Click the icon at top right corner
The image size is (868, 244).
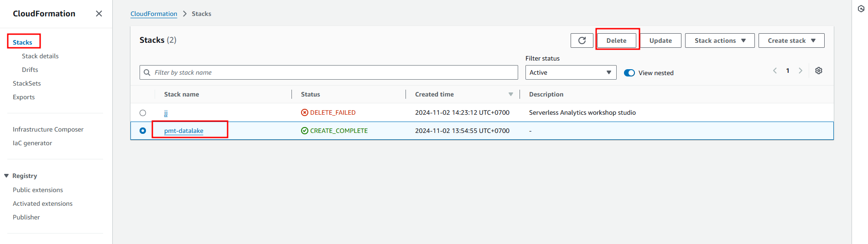pos(861,9)
